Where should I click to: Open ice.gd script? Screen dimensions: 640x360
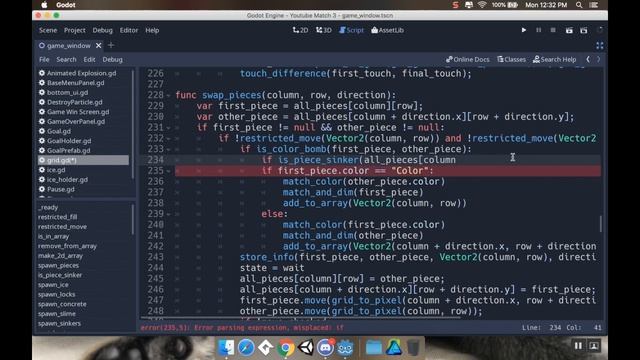[x=51, y=170]
